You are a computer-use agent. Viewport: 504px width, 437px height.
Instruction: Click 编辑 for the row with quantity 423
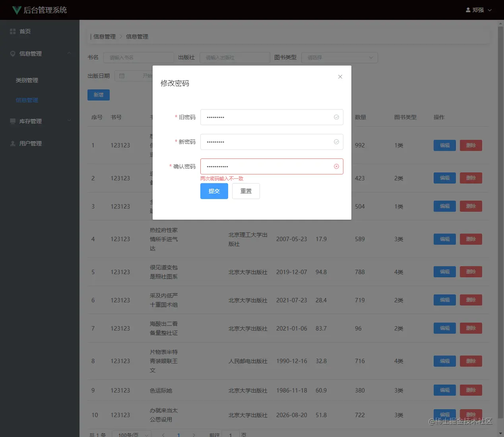click(x=445, y=178)
